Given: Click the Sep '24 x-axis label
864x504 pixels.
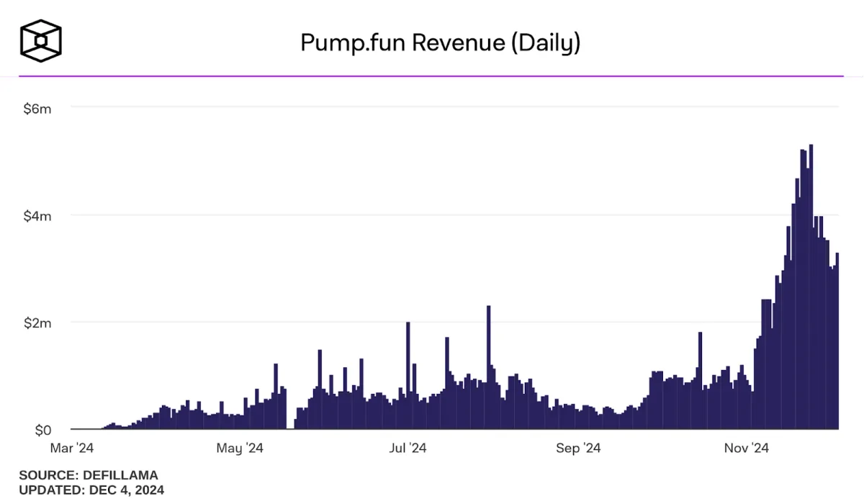Looking at the screenshot, I should (578, 449).
